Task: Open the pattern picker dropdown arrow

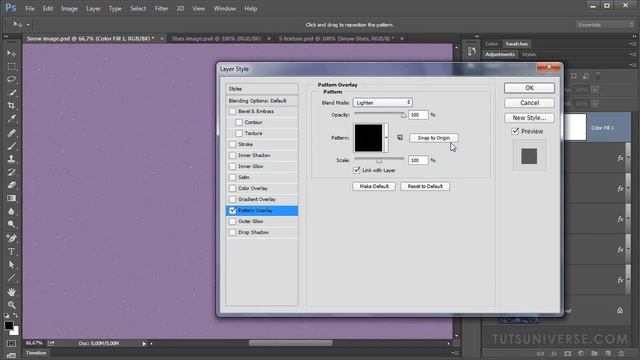Action: click(386, 138)
